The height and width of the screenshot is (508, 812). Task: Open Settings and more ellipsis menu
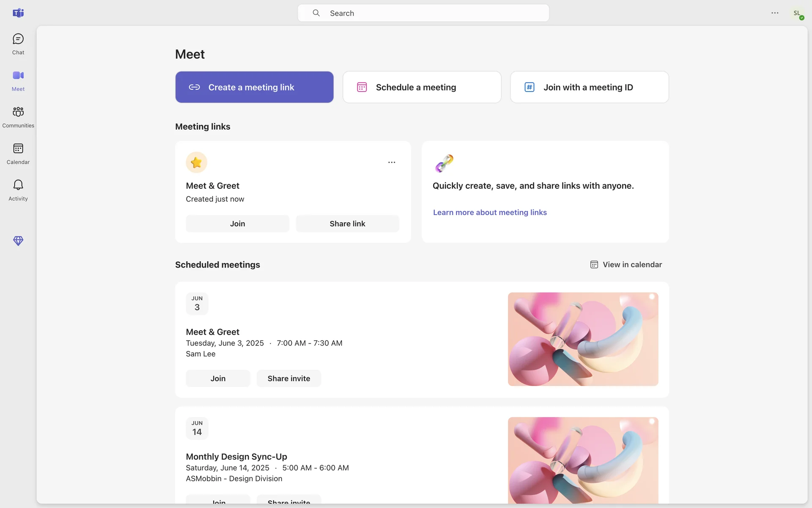775,13
